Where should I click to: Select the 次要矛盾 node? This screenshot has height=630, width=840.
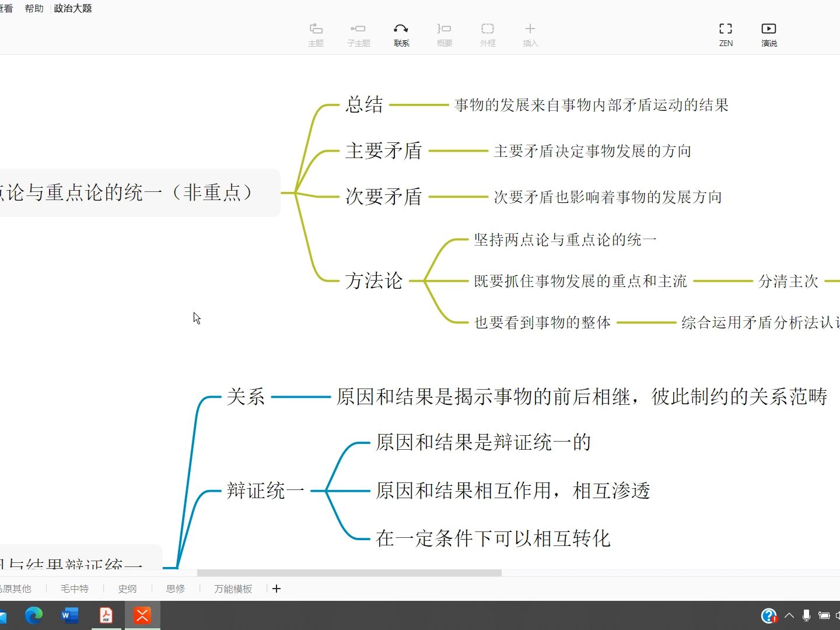click(384, 197)
